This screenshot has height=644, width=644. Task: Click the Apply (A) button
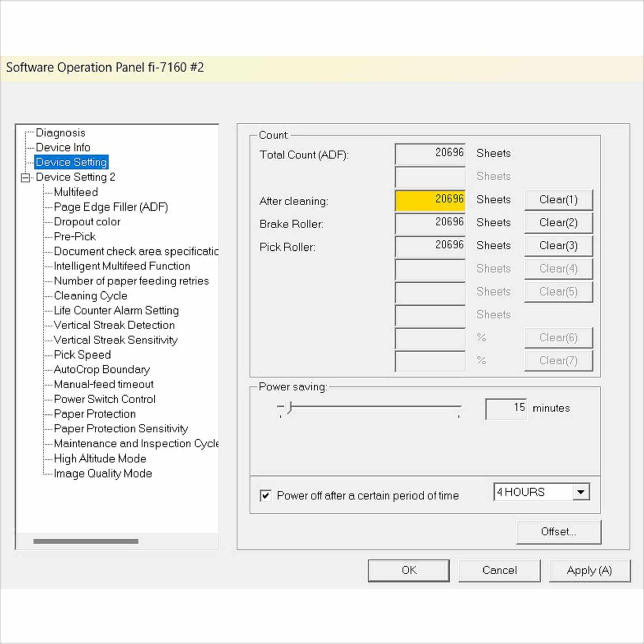pos(589,570)
